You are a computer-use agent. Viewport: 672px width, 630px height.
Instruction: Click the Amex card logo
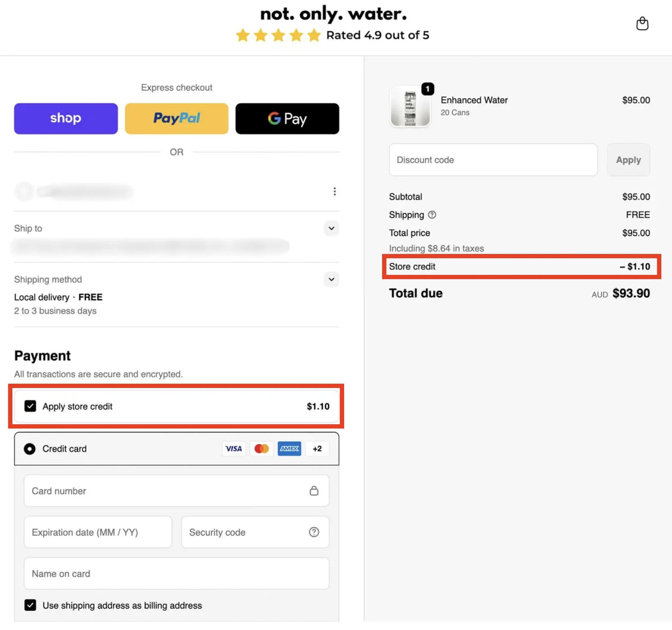(290, 449)
